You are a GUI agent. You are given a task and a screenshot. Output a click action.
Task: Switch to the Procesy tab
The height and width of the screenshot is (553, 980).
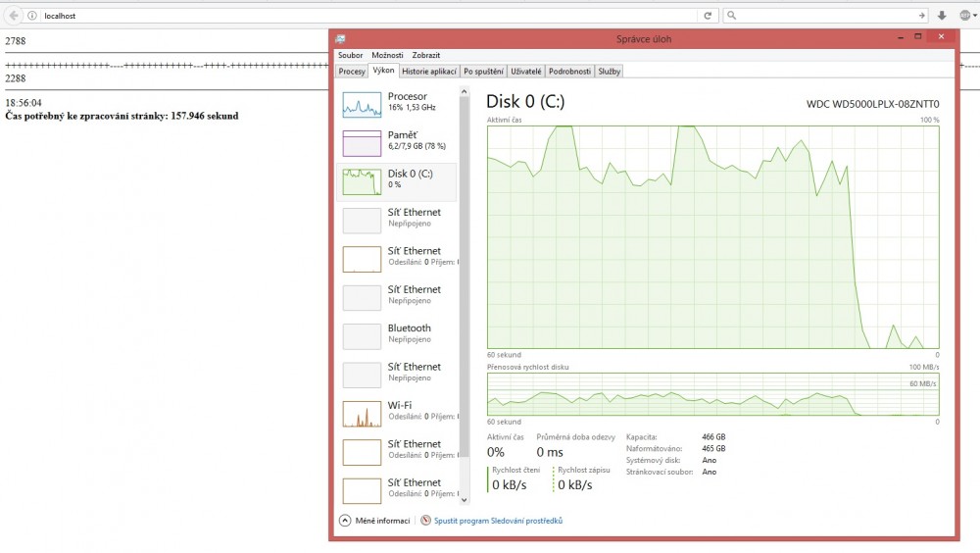[x=352, y=72]
